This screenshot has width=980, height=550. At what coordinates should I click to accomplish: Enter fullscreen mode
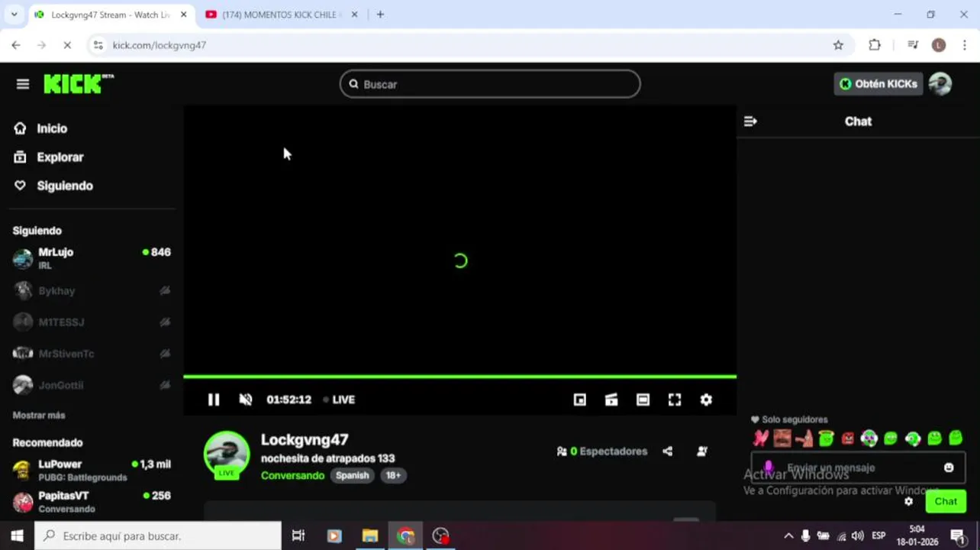coord(675,400)
